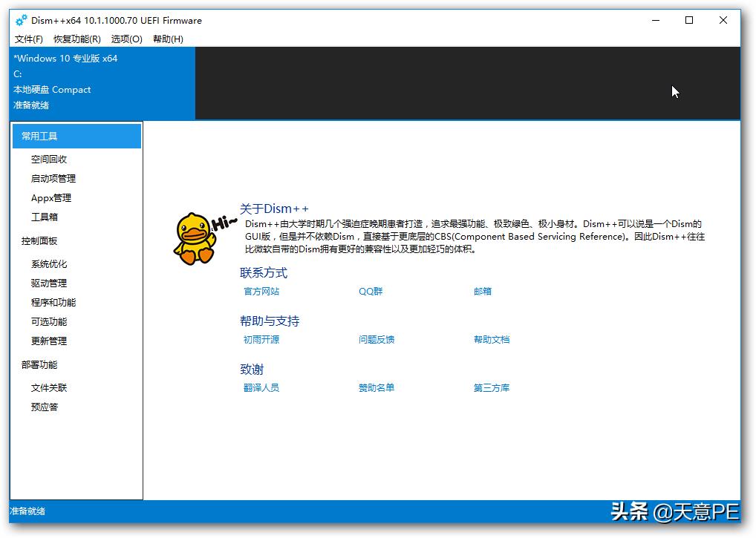Open the 帮助(H) menu

pos(167,39)
